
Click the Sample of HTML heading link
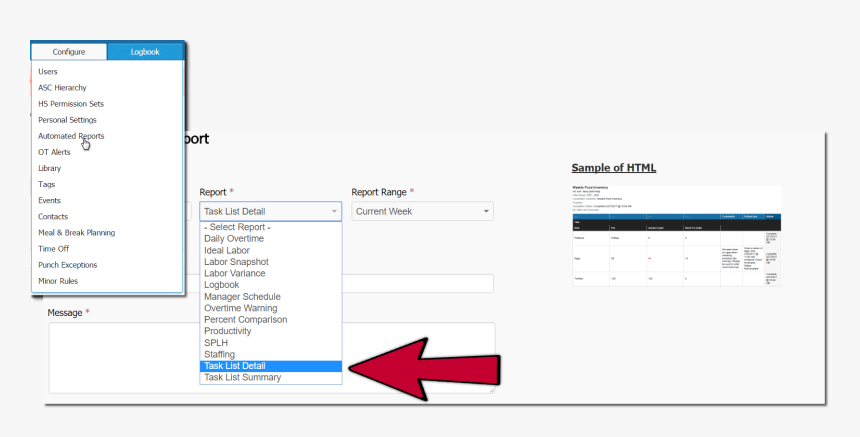pos(614,168)
